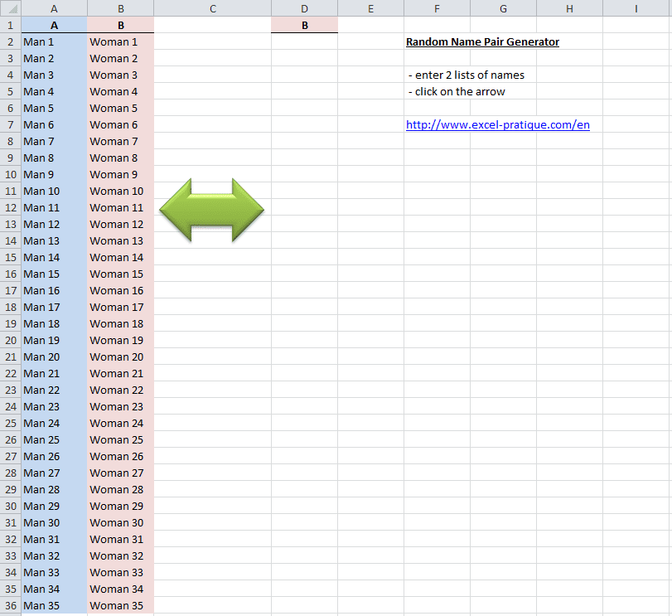672x616 pixels.
Task: Select cell 'Woman 24'
Action: point(120,424)
